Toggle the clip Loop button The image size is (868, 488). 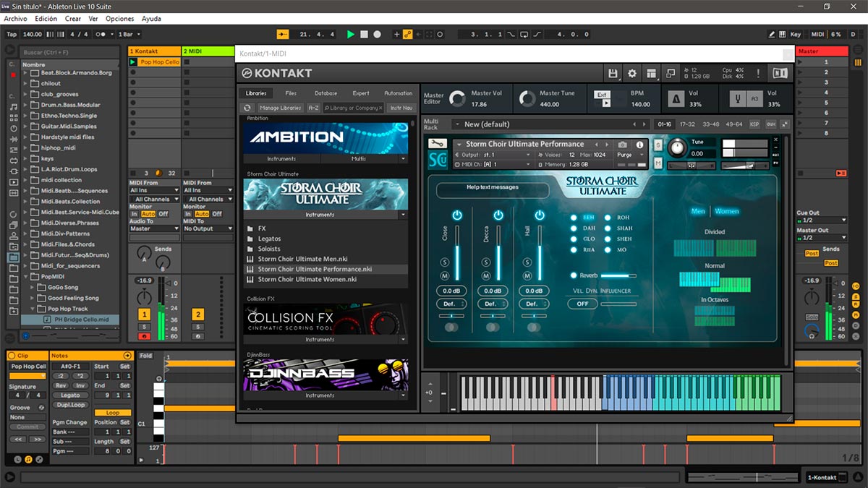(112, 413)
